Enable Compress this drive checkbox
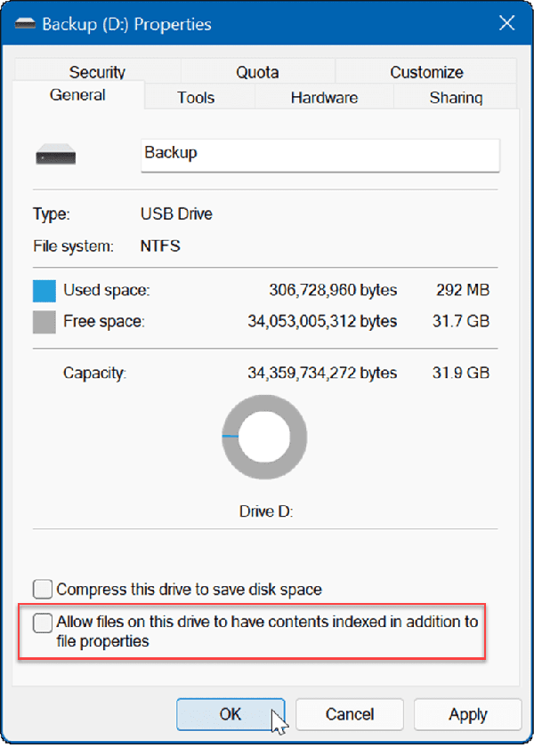 (43, 589)
